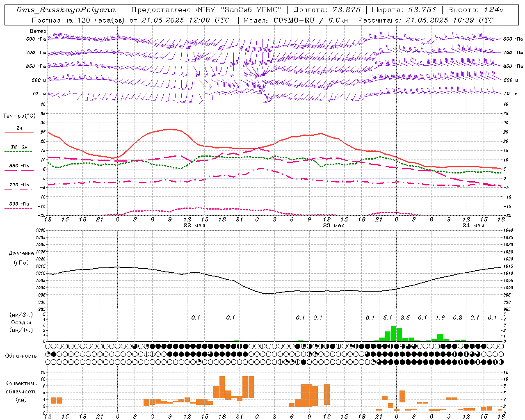Click the 5.1 precipitation amount
The image size is (525, 420).
pyautogui.click(x=388, y=317)
